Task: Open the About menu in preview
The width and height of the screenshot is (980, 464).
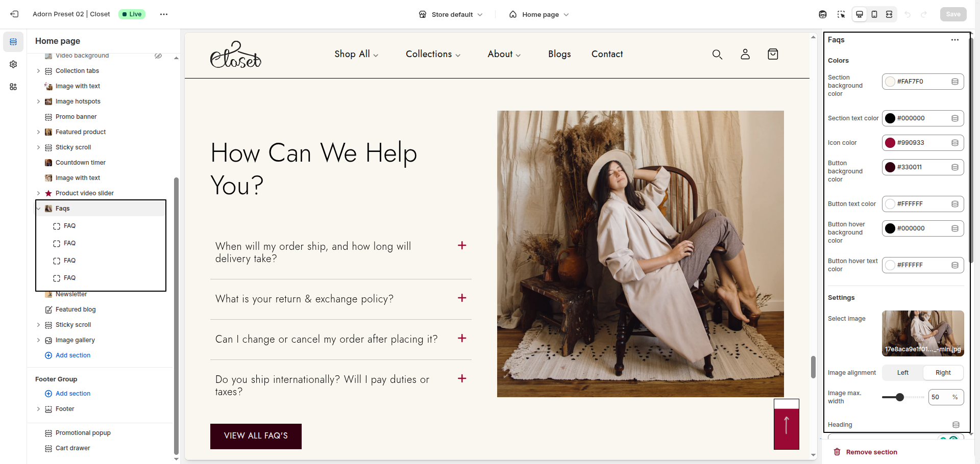Action: (x=504, y=54)
